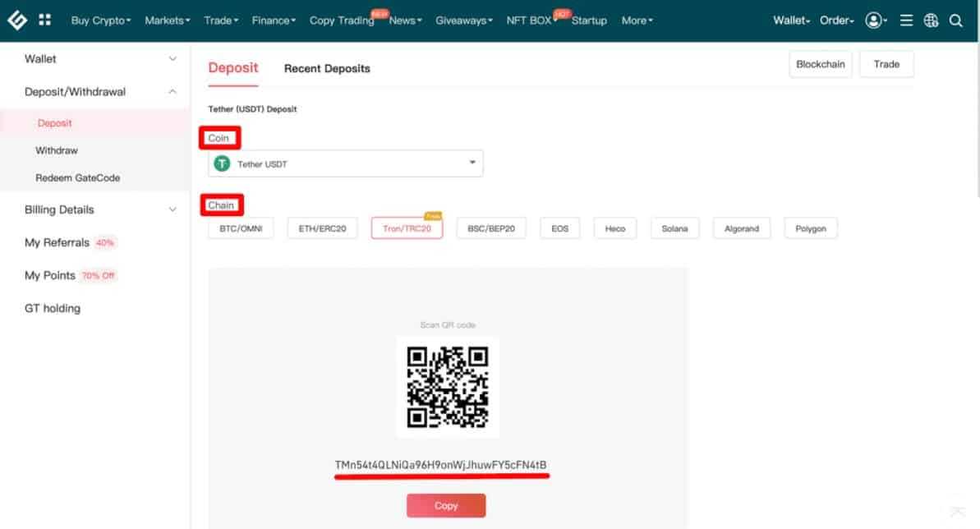Screen dimensions: 980x529
Task: Open the apps grid icon
Action: tap(44, 20)
